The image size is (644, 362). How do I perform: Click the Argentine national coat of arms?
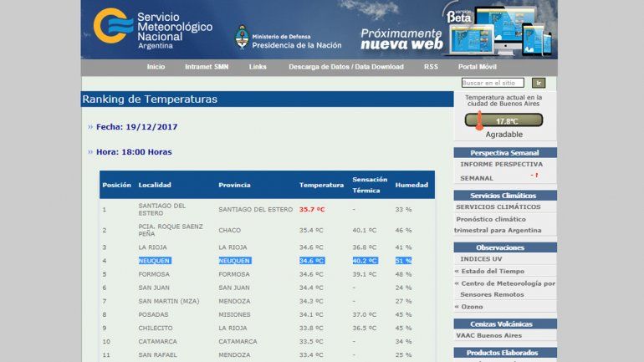point(242,37)
